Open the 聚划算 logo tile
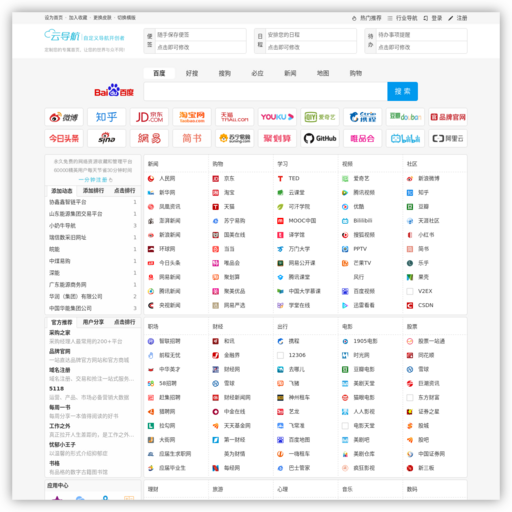The height and width of the screenshot is (512, 512). (277, 138)
